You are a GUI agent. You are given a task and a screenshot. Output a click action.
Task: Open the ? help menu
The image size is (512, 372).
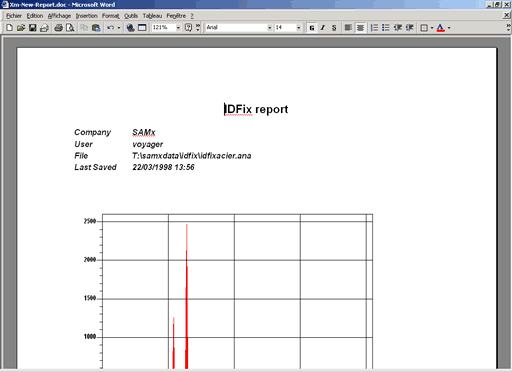(192, 16)
